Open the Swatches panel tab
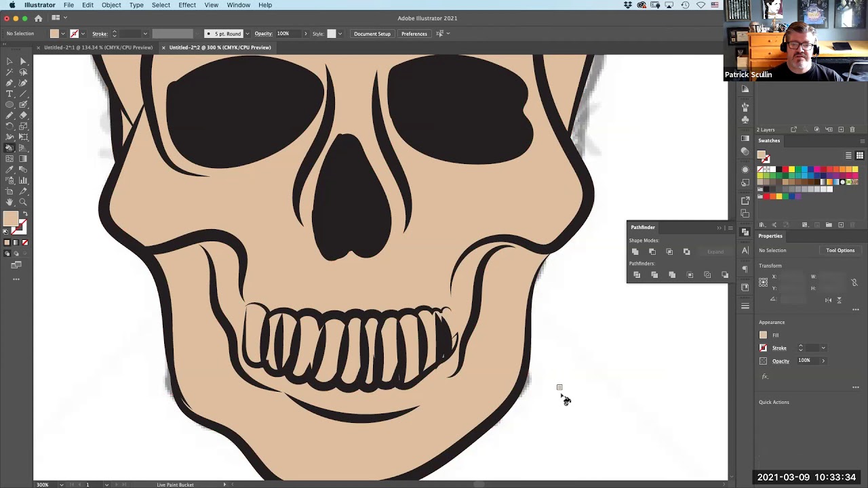 click(769, 140)
